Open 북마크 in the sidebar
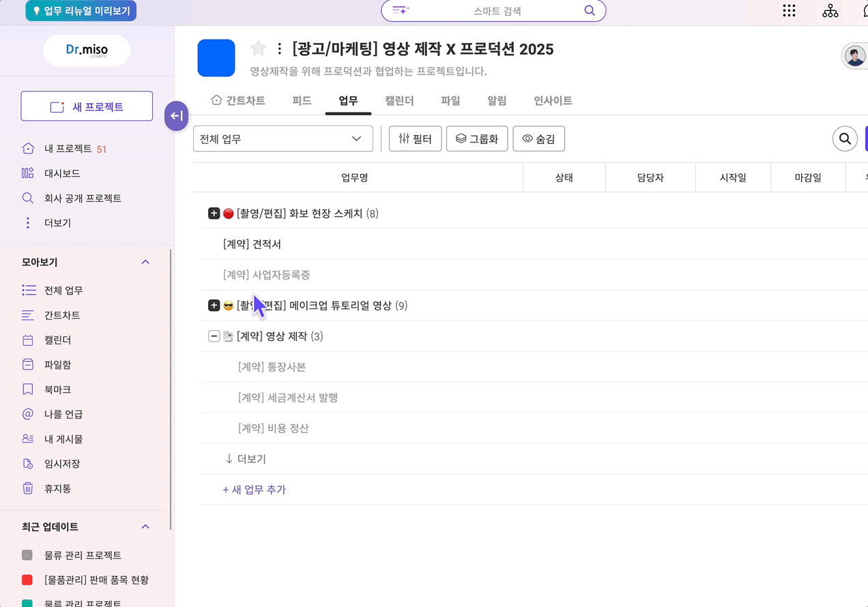 pyautogui.click(x=57, y=389)
